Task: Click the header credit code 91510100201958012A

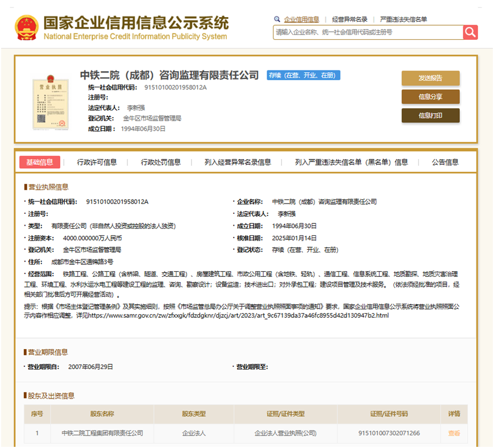Action: 176,87
